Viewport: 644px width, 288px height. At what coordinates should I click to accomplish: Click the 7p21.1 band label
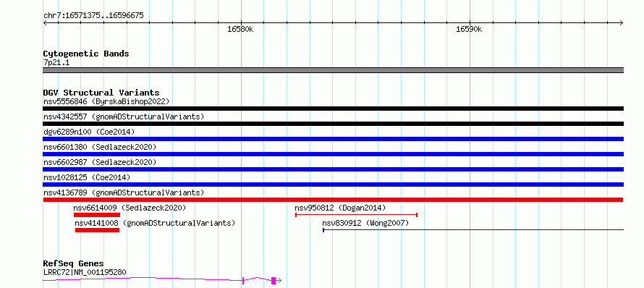point(56,62)
